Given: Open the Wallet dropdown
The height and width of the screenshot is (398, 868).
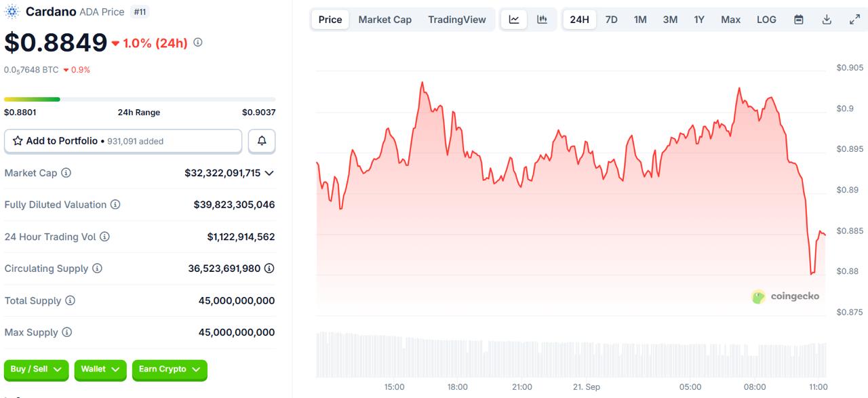Looking at the screenshot, I should tap(100, 370).
